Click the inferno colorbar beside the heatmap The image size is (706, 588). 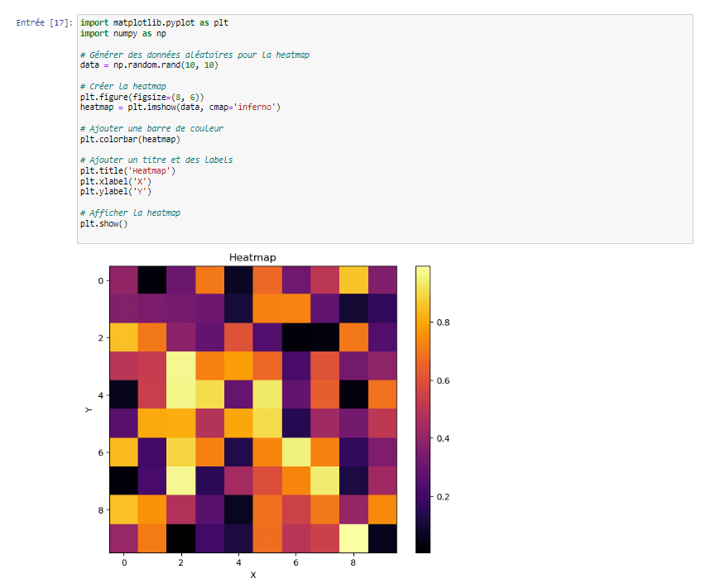[x=422, y=409]
